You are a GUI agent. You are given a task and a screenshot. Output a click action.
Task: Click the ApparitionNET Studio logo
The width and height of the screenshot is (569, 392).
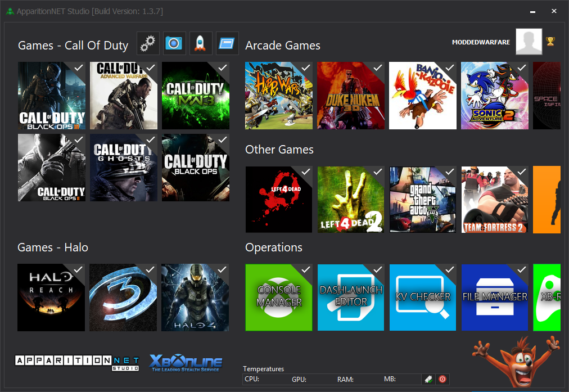click(x=77, y=363)
